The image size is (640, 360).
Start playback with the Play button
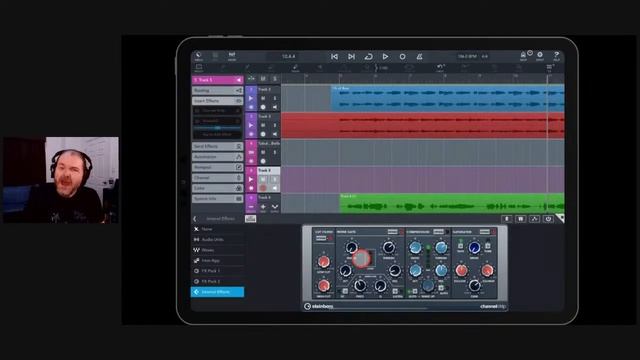385,57
